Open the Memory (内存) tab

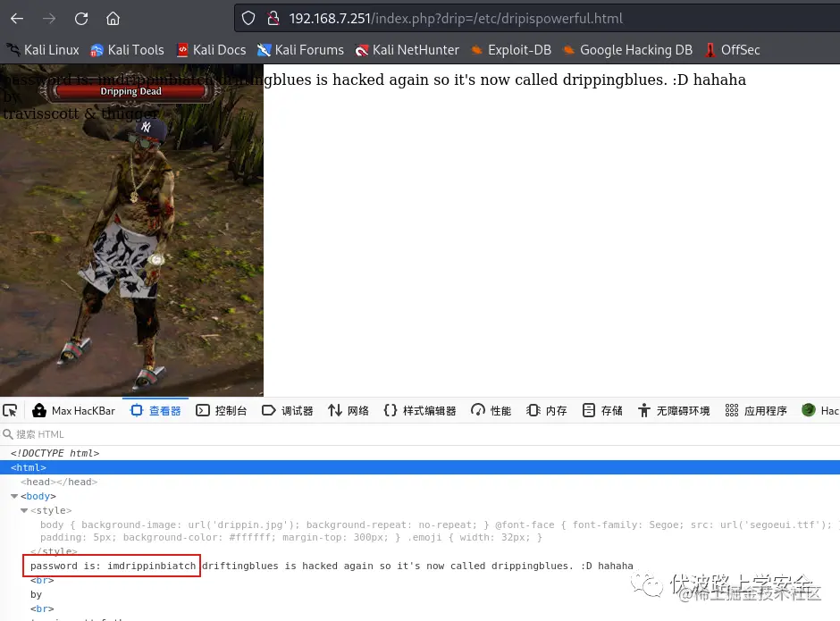tap(546, 411)
